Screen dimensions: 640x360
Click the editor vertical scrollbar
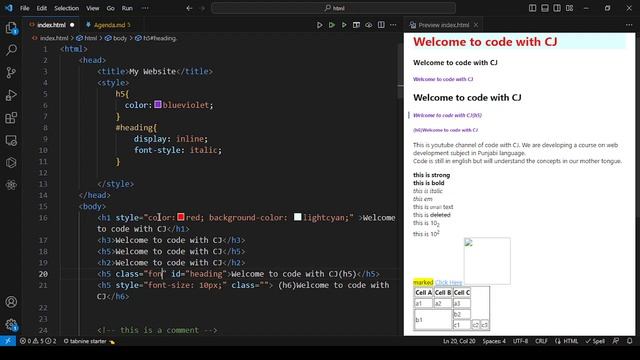[400, 71]
